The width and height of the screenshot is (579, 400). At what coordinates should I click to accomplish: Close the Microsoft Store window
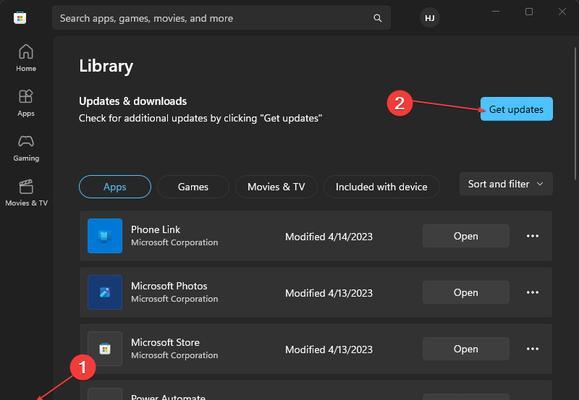pos(562,12)
